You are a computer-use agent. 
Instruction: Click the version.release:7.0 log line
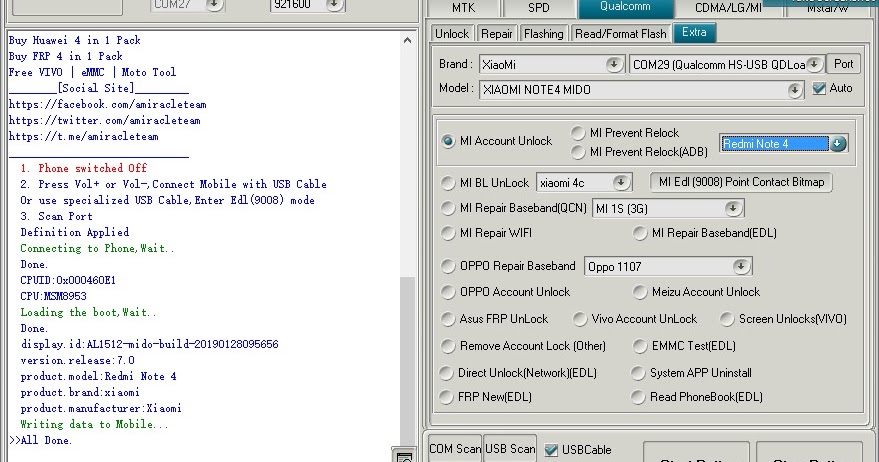[77, 360]
